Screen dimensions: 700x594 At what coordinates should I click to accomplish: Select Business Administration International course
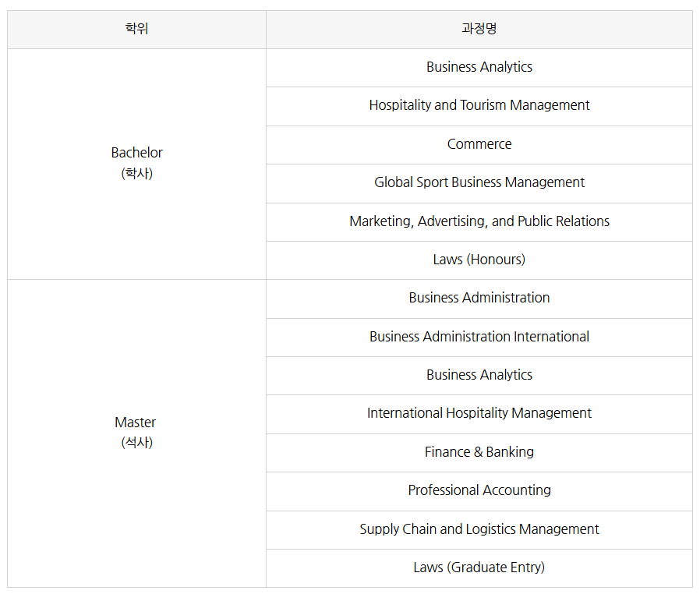pos(479,337)
